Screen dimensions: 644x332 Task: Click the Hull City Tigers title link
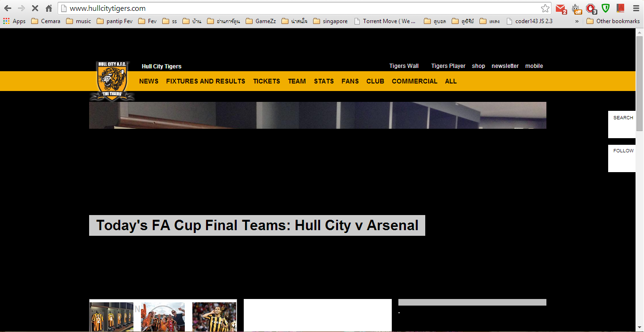click(162, 66)
